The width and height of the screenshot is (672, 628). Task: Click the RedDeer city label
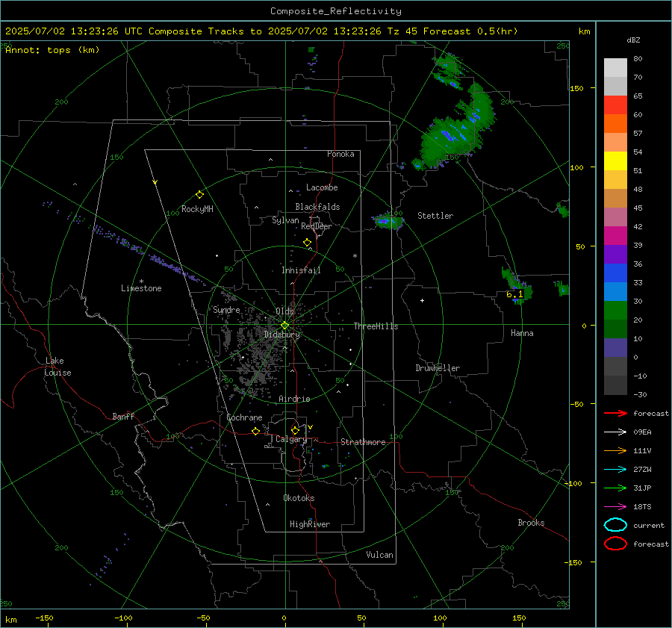coord(317,226)
